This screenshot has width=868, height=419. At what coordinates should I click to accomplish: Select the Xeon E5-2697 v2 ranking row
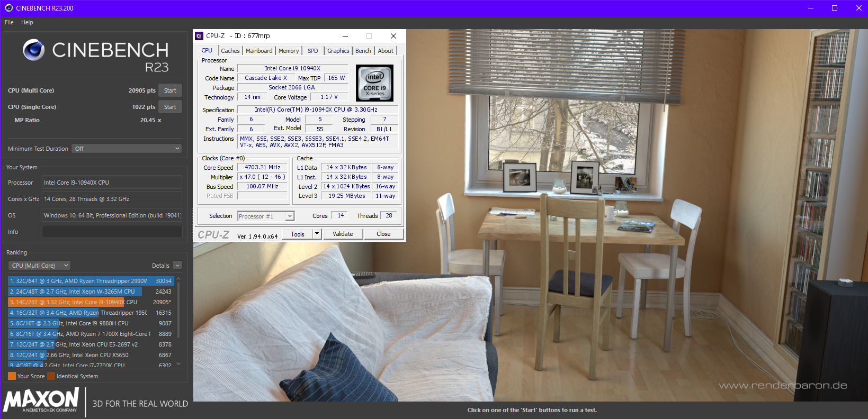pos(91,344)
